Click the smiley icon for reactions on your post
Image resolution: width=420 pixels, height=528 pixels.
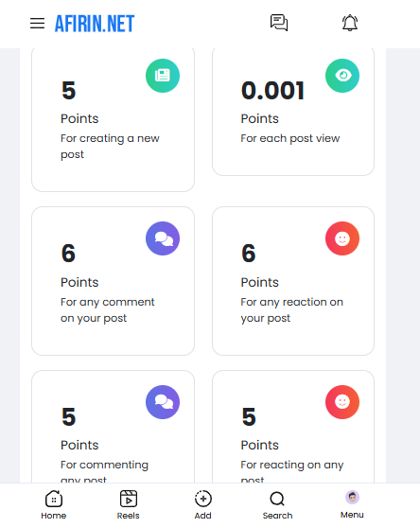tap(342, 238)
